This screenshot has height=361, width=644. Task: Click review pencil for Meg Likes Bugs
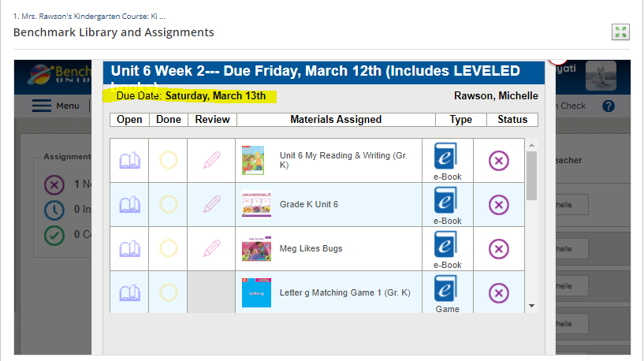(212, 248)
